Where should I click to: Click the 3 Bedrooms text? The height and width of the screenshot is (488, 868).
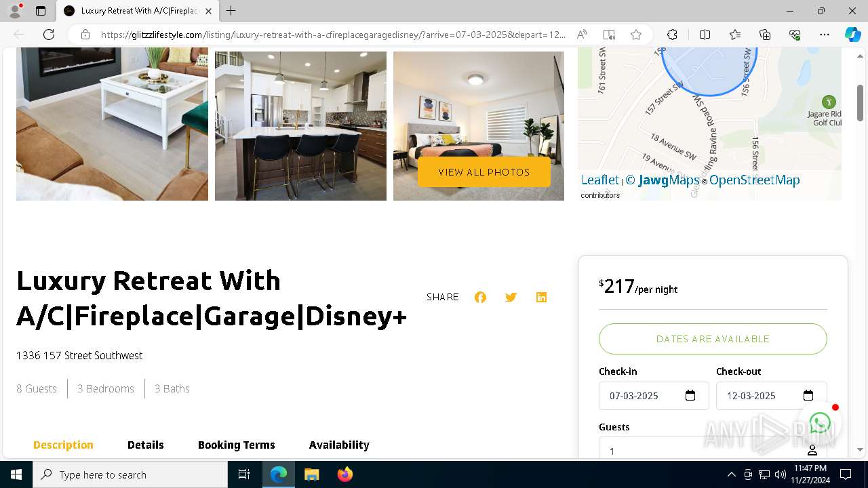pos(106,388)
